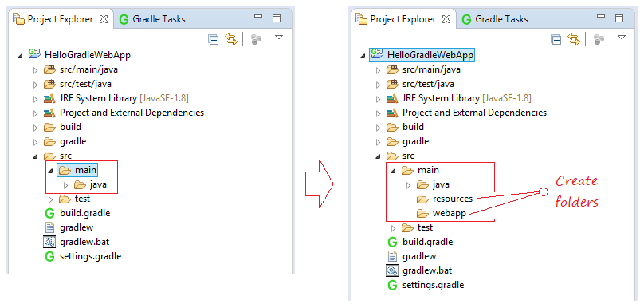Select java folder icon in left panel
This screenshot has height=304, width=644.
(80, 184)
